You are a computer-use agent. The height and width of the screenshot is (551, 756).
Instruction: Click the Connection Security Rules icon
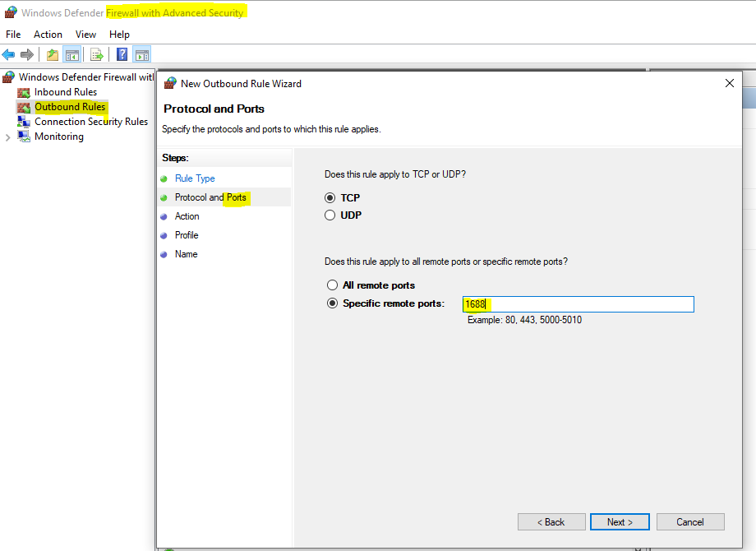24,122
